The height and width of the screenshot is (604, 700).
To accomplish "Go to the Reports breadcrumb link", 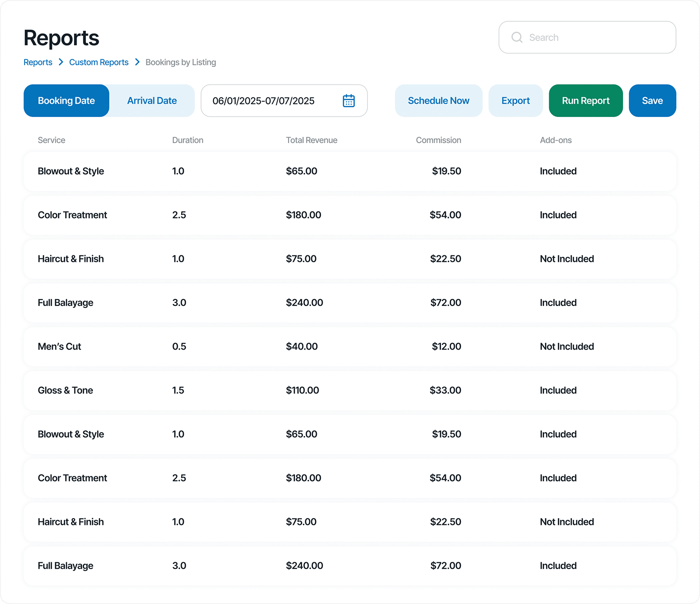I will coord(38,62).
